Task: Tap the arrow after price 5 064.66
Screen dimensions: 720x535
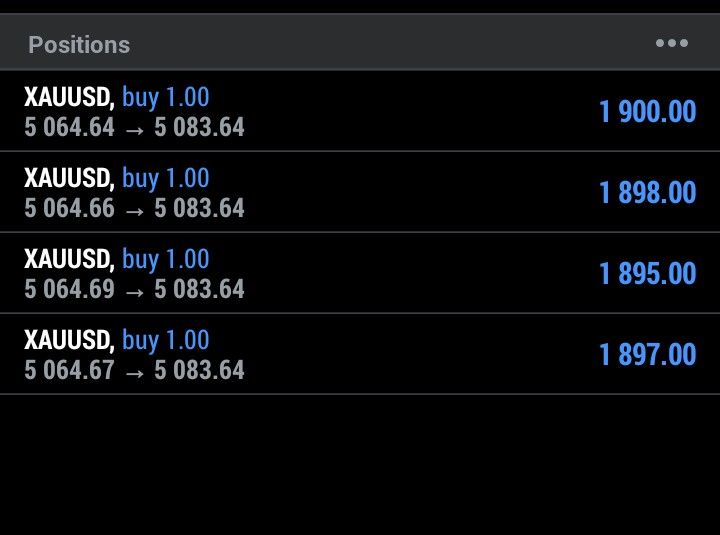Action: coord(134,209)
